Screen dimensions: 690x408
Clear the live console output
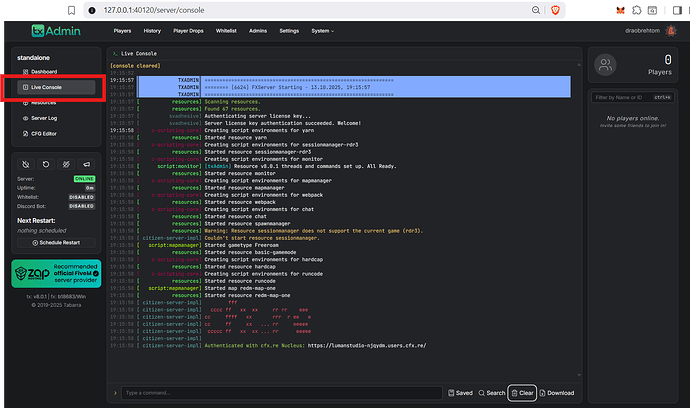(x=521, y=393)
